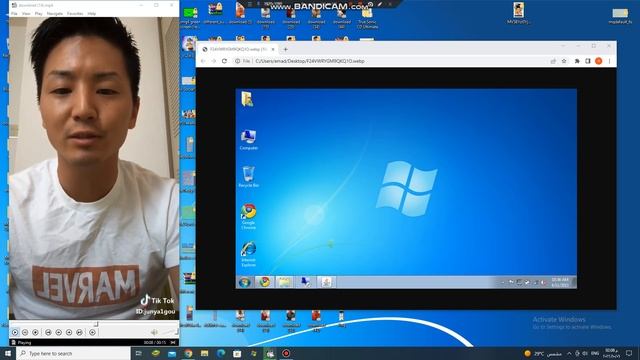Close the .webp Chrome tab
Image resolution: width=640 pixels, height=360 pixels.
[273, 49]
